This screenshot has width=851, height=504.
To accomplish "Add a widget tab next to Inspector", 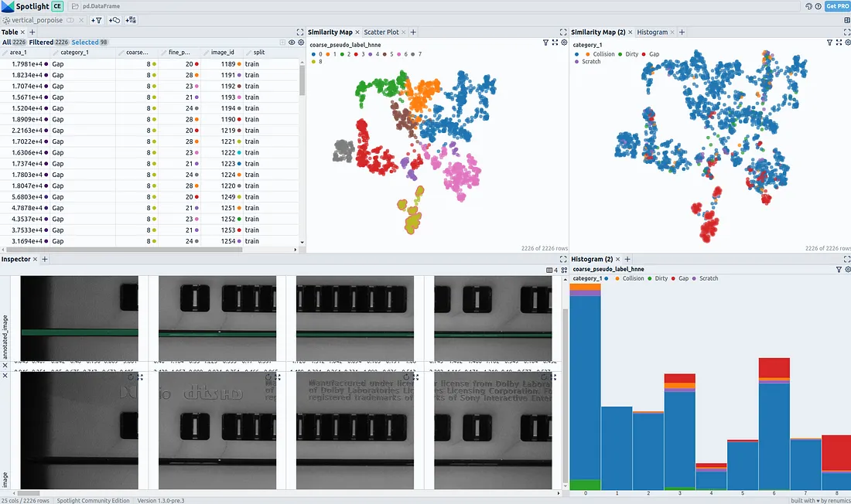I will point(45,259).
